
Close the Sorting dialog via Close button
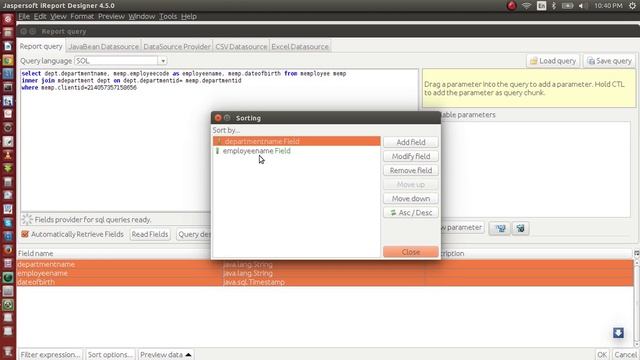point(411,252)
